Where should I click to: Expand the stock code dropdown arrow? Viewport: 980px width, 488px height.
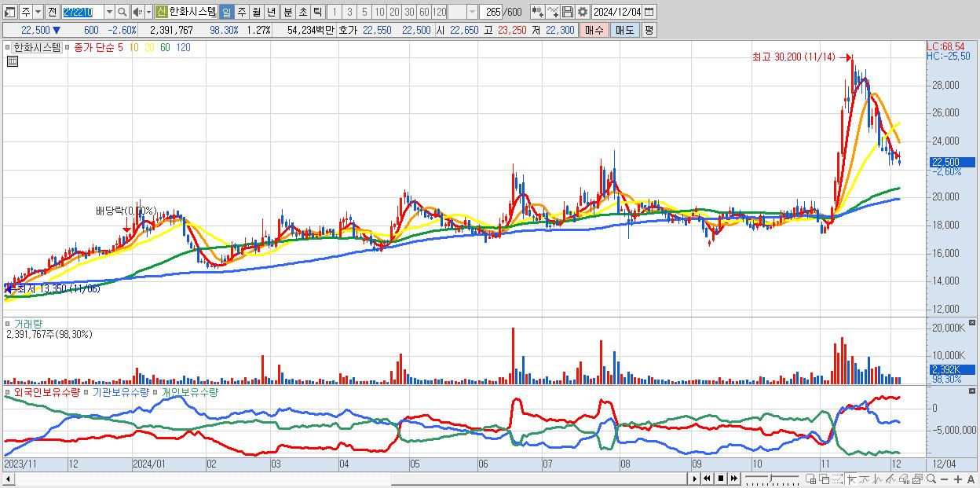pyautogui.click(x=109, y=12)
